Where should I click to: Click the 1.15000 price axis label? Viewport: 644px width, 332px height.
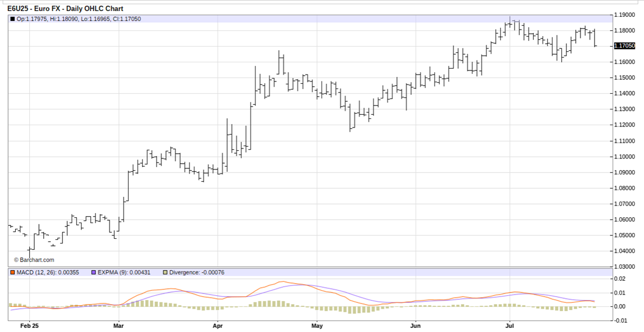tap(624, 77)
